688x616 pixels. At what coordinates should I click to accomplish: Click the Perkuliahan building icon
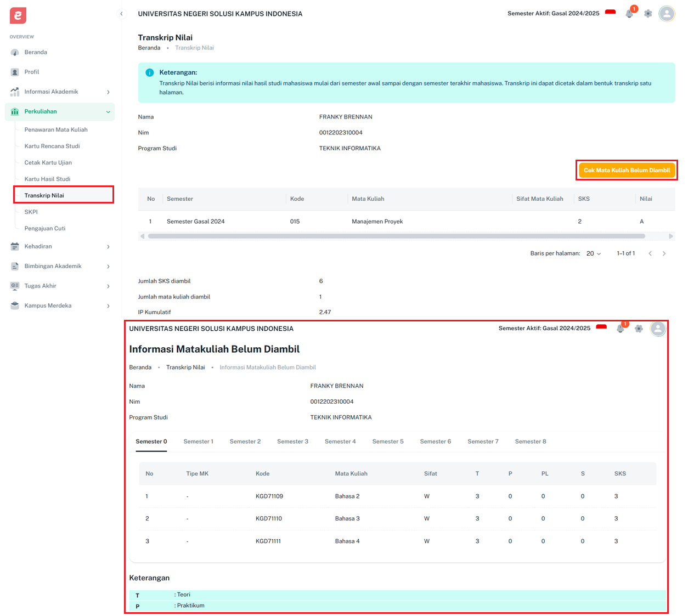(15, 112)
